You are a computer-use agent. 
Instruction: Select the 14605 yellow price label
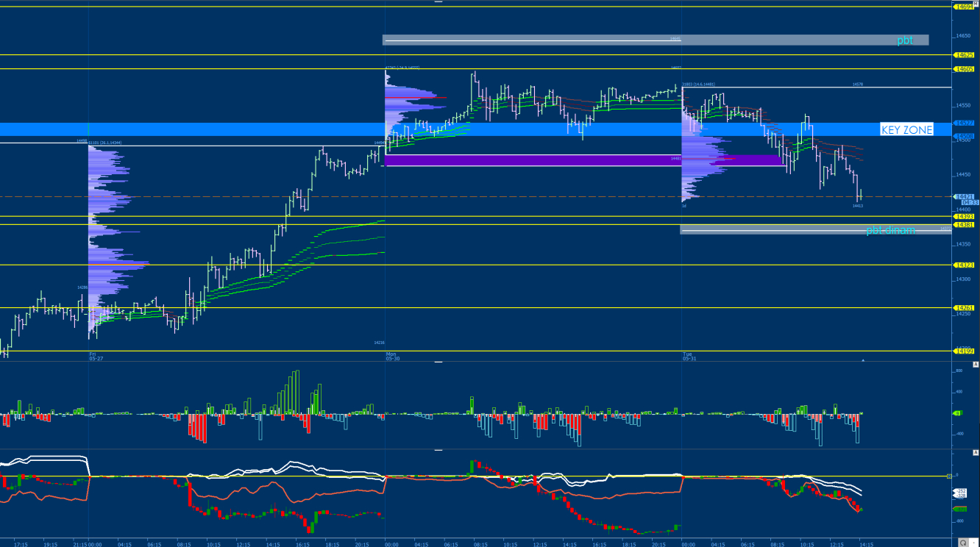[x=964, y=69]
